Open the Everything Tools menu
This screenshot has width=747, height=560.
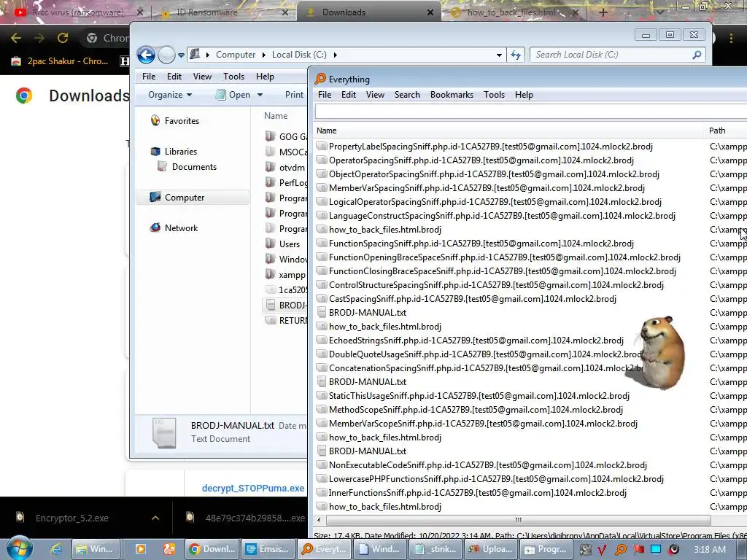[494, 95]
